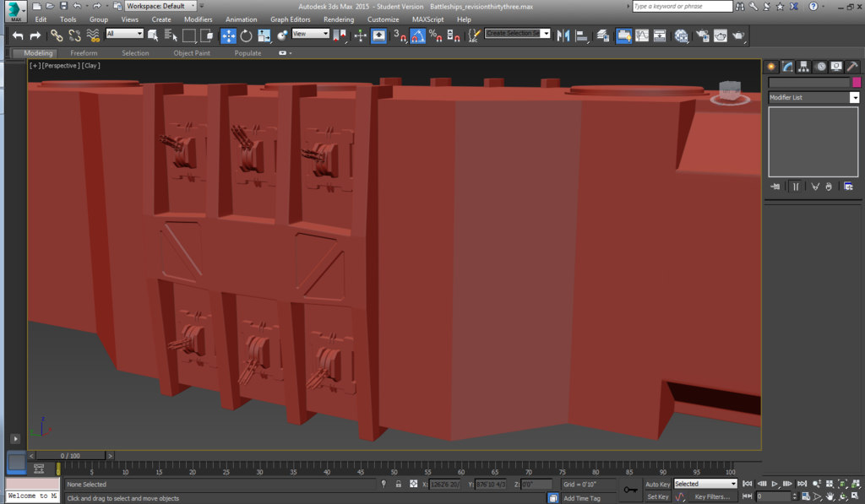Click the Key Filters button
Image resolution: width=865 pixels, height=504 pixels.
point(711,496)
